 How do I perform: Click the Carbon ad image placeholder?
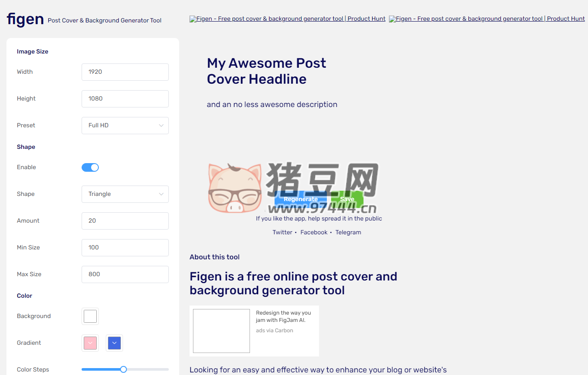[221, 331]
